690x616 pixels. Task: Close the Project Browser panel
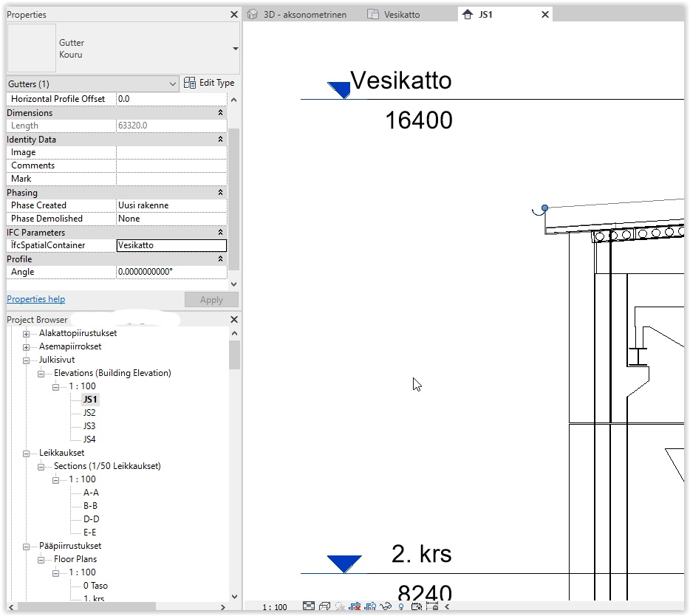pos(234,319)
